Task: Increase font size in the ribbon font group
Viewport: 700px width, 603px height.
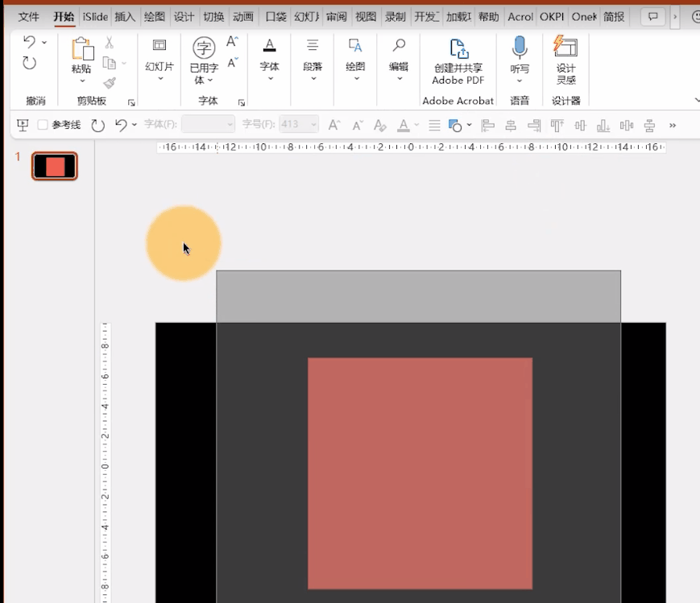Action: click(232, 42)
